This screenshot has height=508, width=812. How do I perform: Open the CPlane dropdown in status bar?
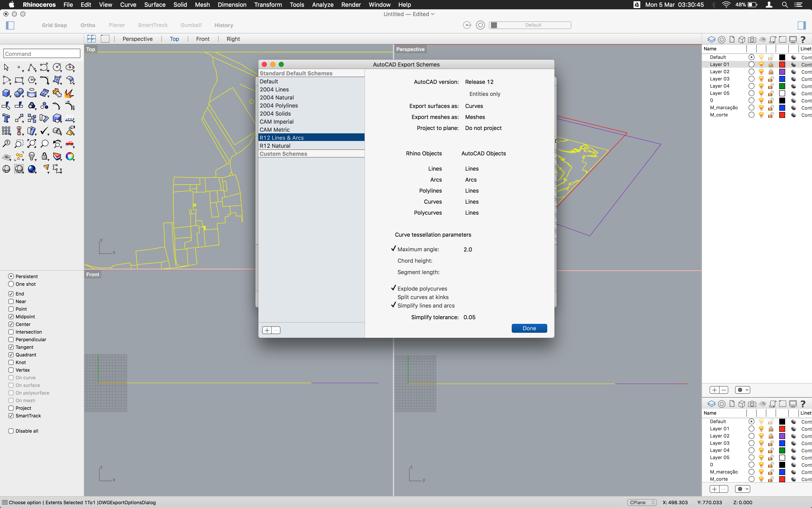click(642, 503)
